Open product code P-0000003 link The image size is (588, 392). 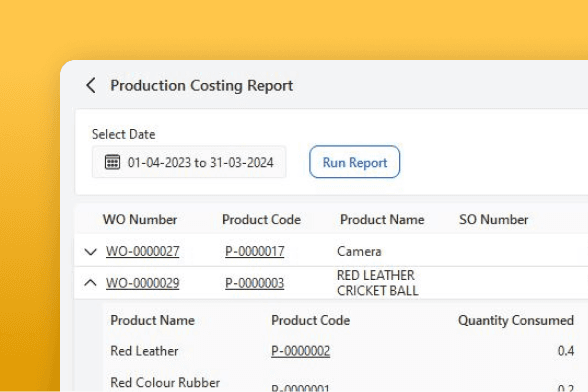pos(255,283)
